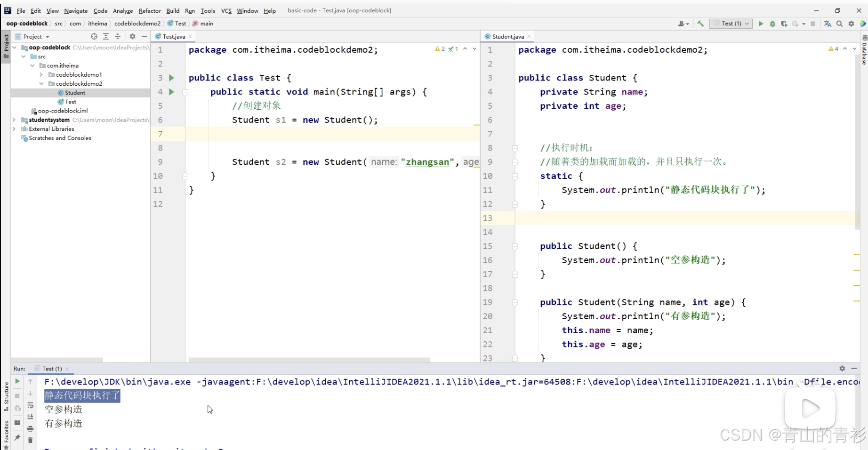Expand External Libraries node

[15, 129]
